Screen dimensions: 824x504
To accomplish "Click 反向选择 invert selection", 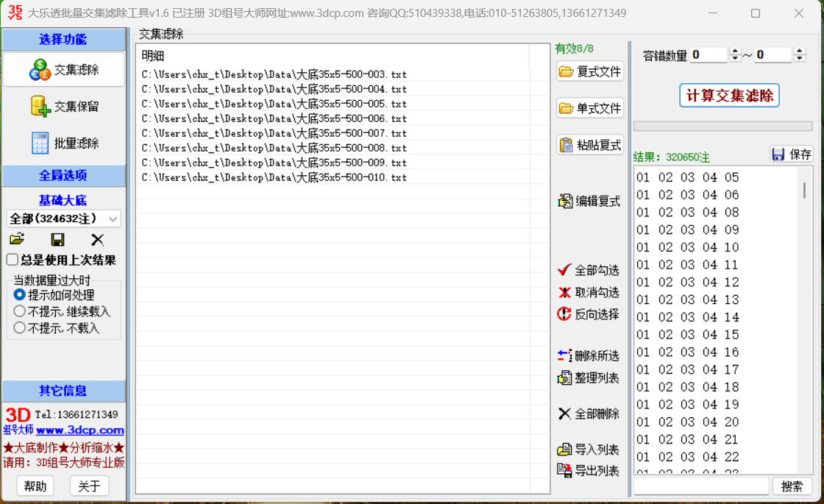I will pos(589,314).
